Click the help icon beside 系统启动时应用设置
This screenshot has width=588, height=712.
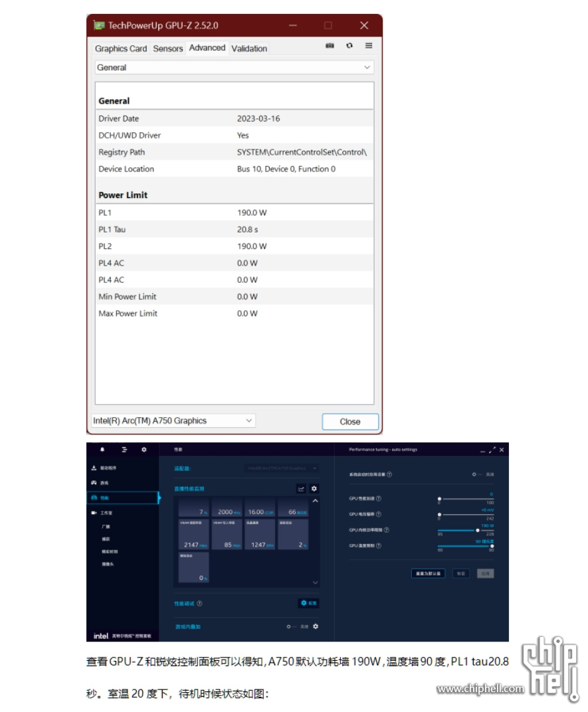389,474
